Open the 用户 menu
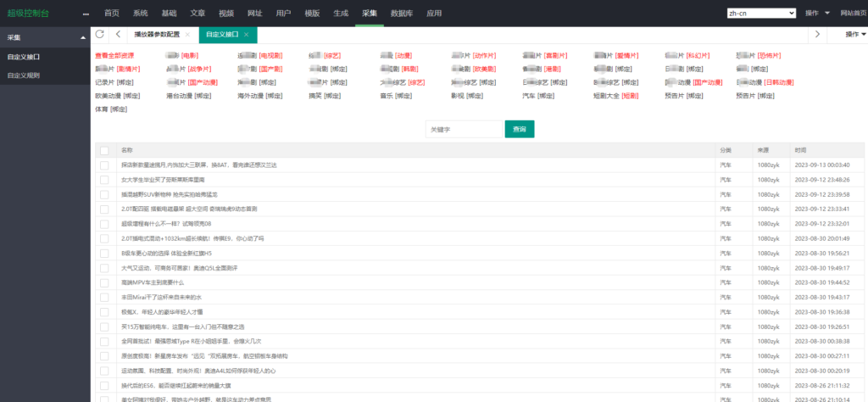 click(x=283, y=14)
